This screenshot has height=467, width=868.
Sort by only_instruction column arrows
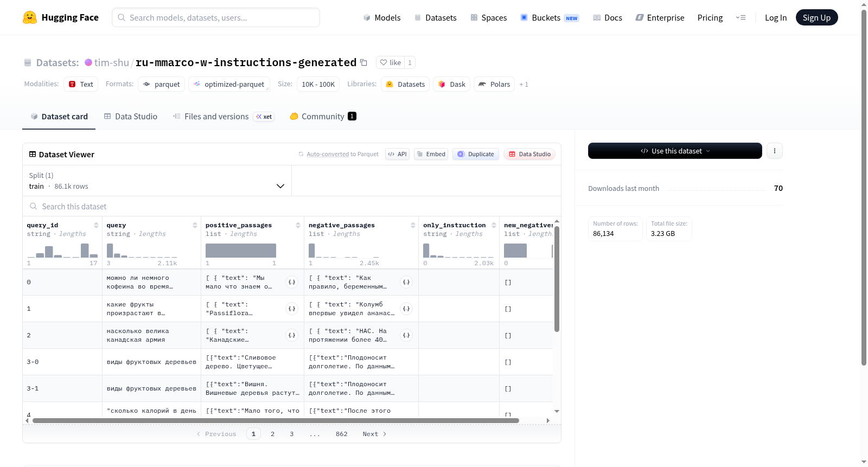coord(494,225)
